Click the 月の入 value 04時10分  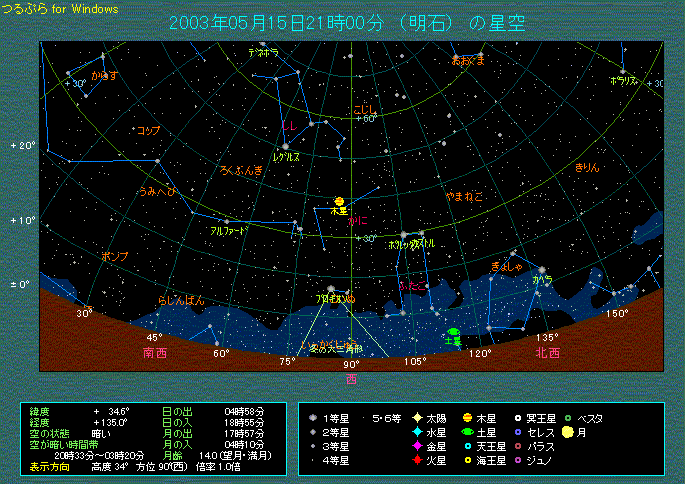[x=245, y=445]
